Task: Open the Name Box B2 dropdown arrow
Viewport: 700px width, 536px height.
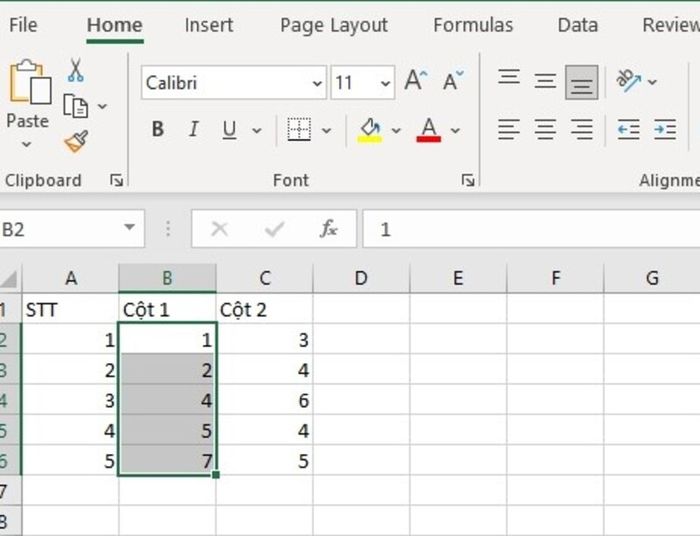Action: [129, 227]
